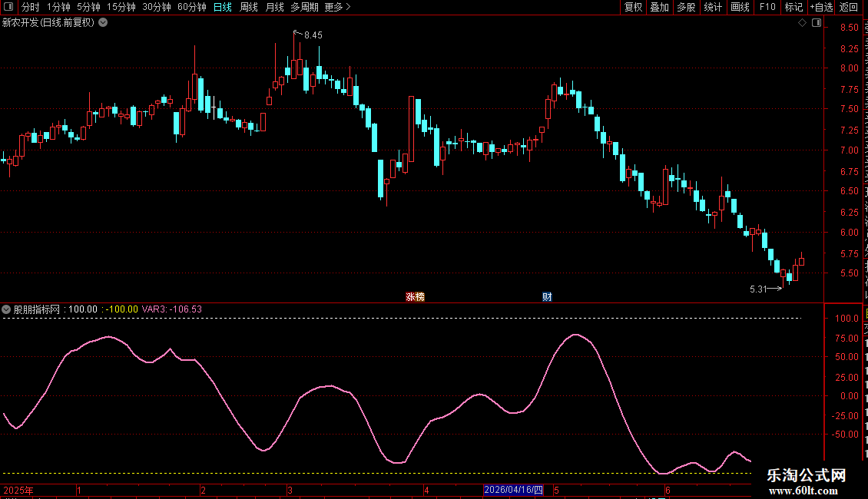Switch to 分时 intraday view

31,7
